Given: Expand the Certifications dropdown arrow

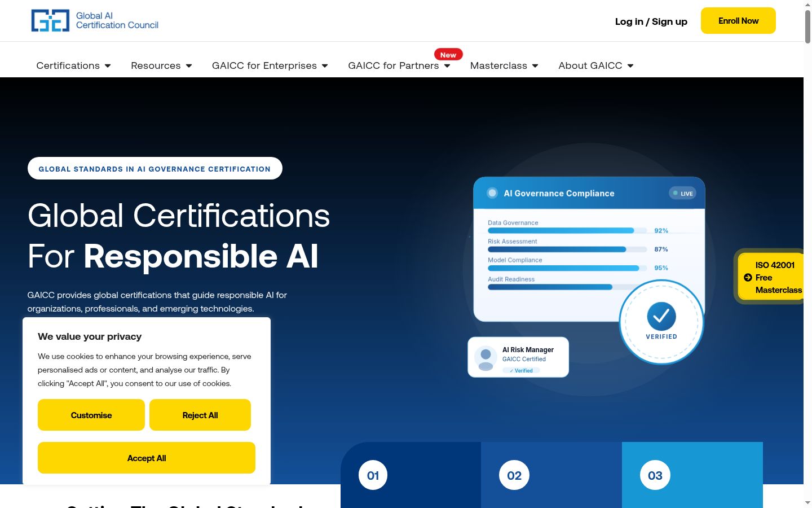Looking at the screenshot, I should point(108,66).
